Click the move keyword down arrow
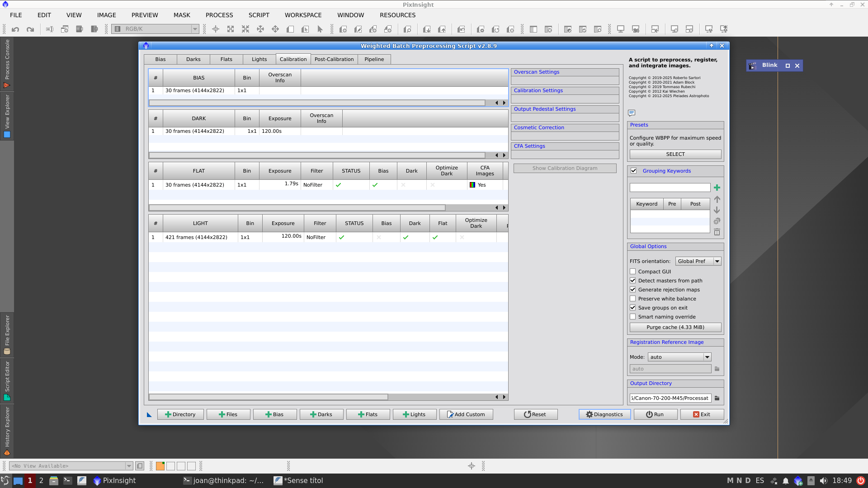868x488 pixels. [717, 210]
